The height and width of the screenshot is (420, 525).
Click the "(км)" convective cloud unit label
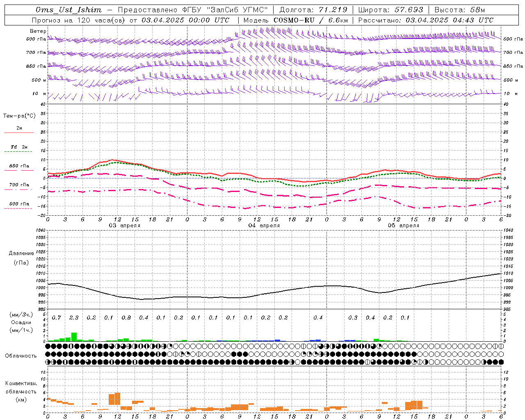click(x=21, y=399)
